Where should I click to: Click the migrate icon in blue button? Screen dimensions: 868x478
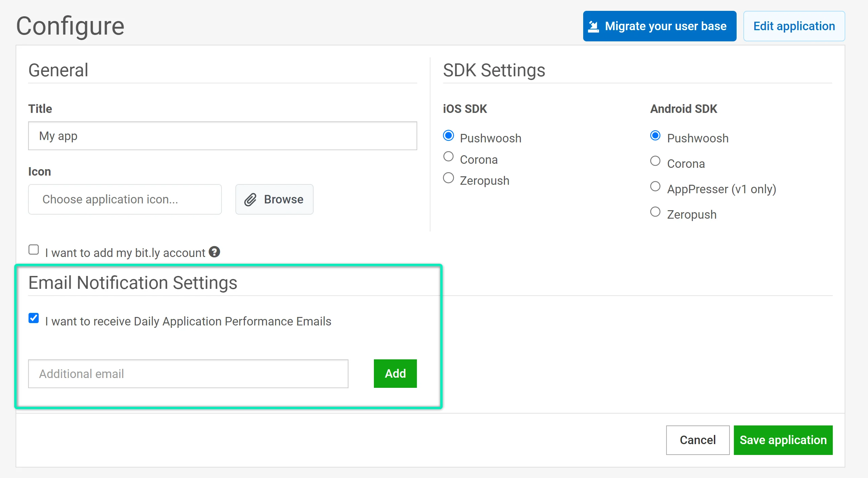[x=593, y=26]
